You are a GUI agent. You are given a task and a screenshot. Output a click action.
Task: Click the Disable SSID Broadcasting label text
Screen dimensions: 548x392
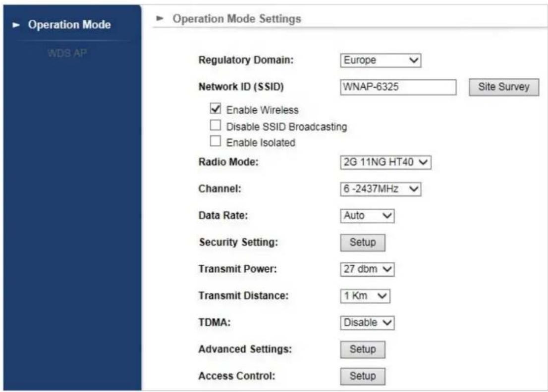[286, 127]
